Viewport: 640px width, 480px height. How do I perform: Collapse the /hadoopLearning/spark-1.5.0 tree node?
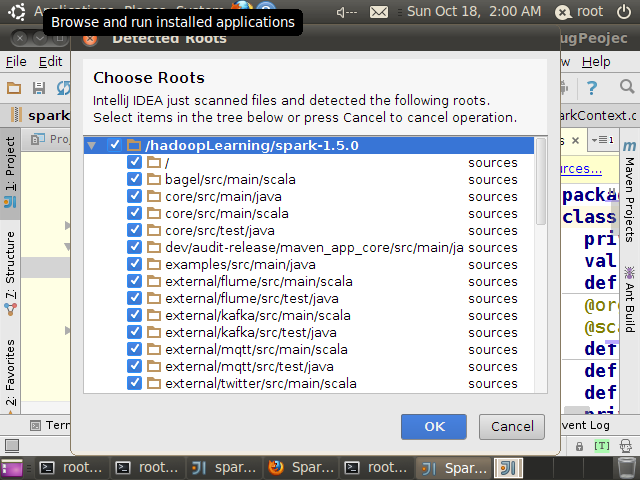click(91, 145)
